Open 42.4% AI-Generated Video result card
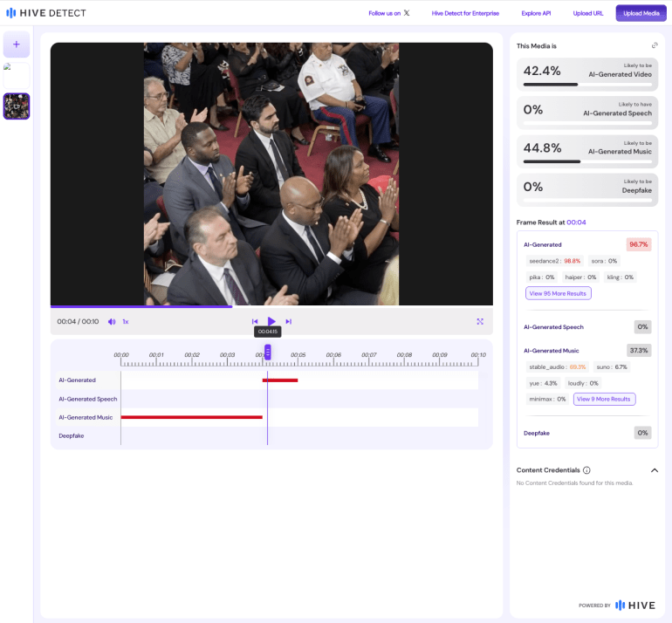Image resolution: width=672 pixels, height=623 pixels. click(587, 74)
